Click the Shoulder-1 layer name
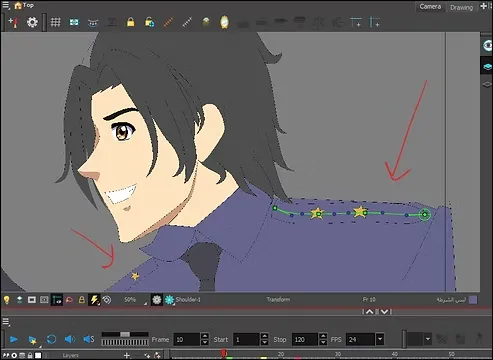 point(188,299)
